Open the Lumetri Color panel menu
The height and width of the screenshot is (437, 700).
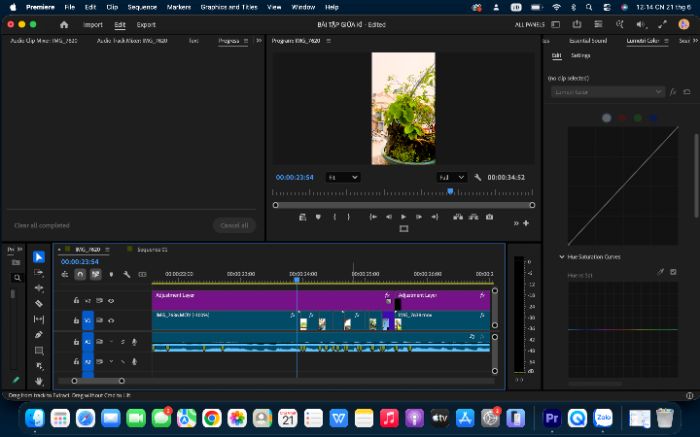[666, 41]
